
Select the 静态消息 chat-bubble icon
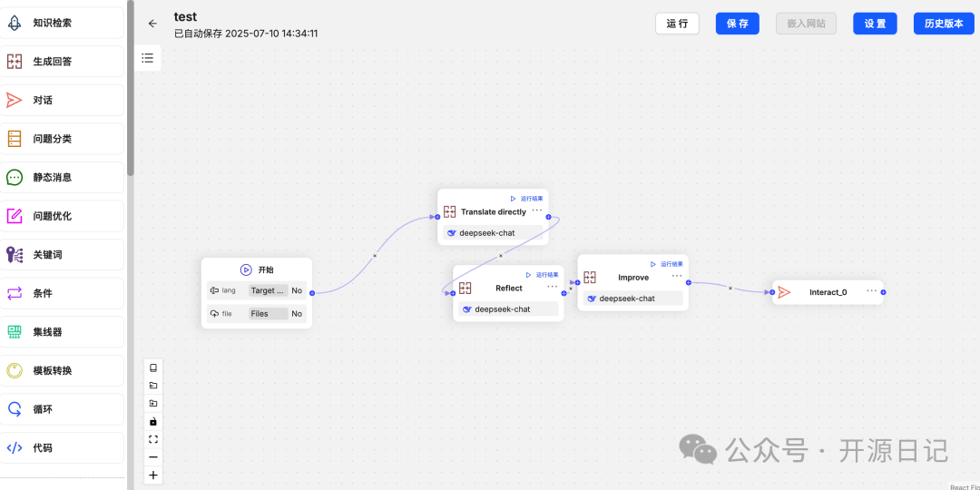[x=15, y=178]
